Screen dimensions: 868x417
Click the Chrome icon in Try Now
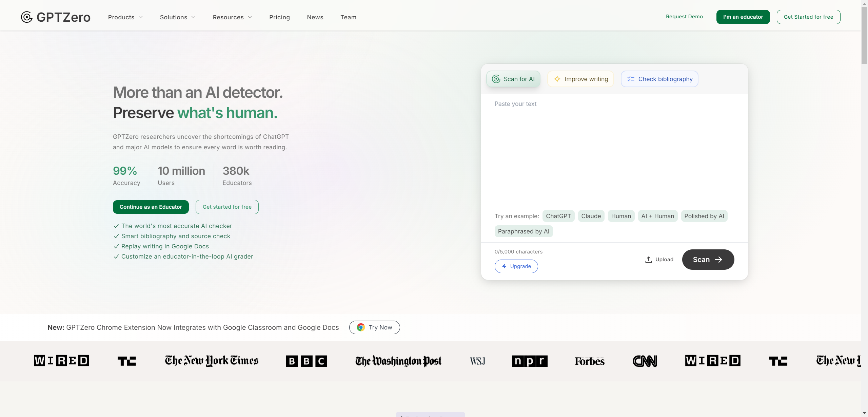point(361,327)
